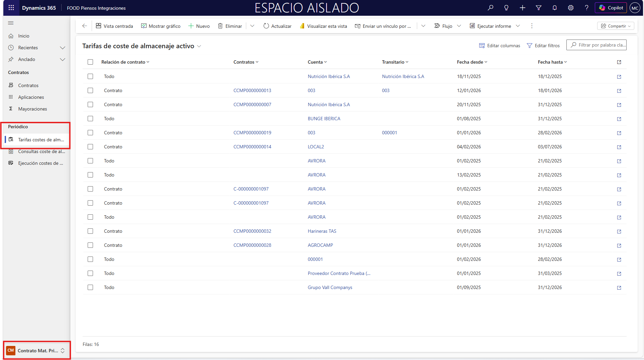Screen dimensions: 644x360
Task: Expand the Recientes section chevron
Action: click(x=63, y=48)
